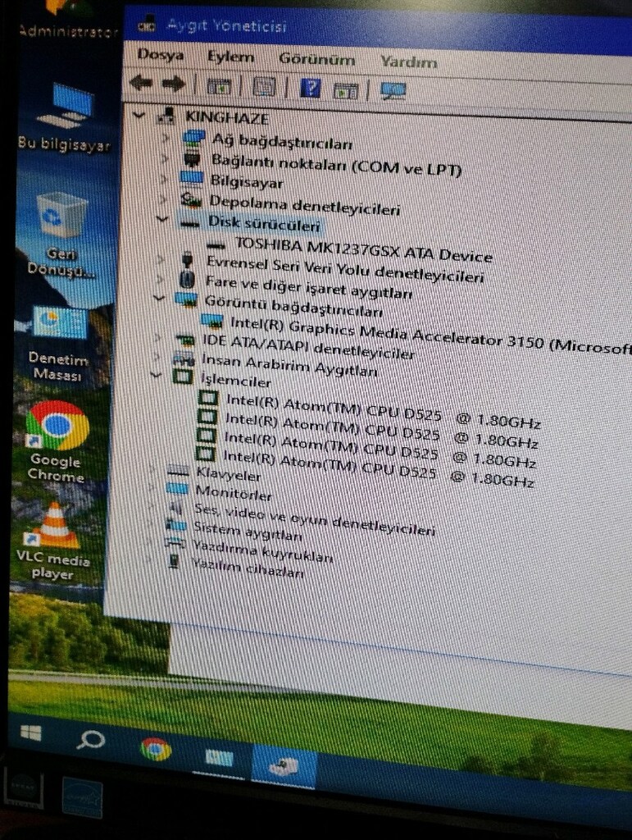Screen dimensions: 632x840
Task: Open the Dosya menu
Action: tap(160, 55)
